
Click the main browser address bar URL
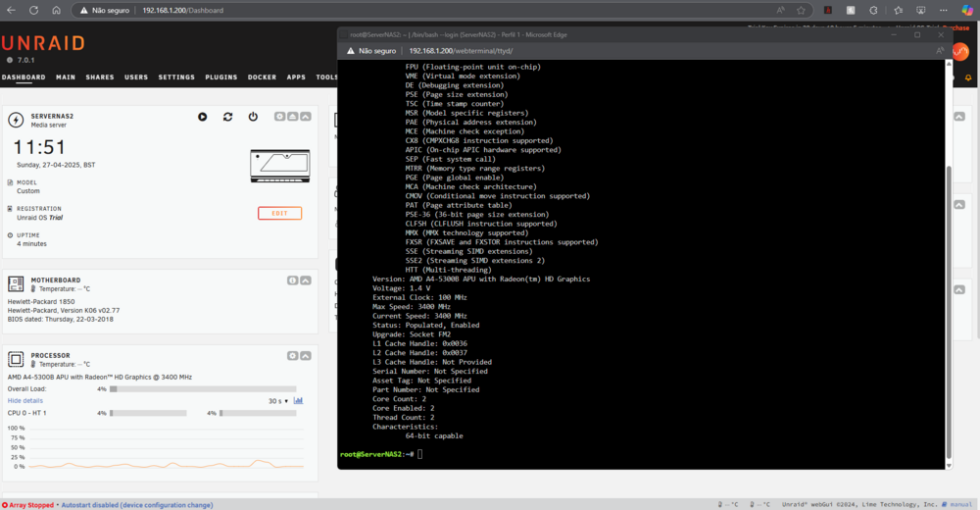point(182,10)
